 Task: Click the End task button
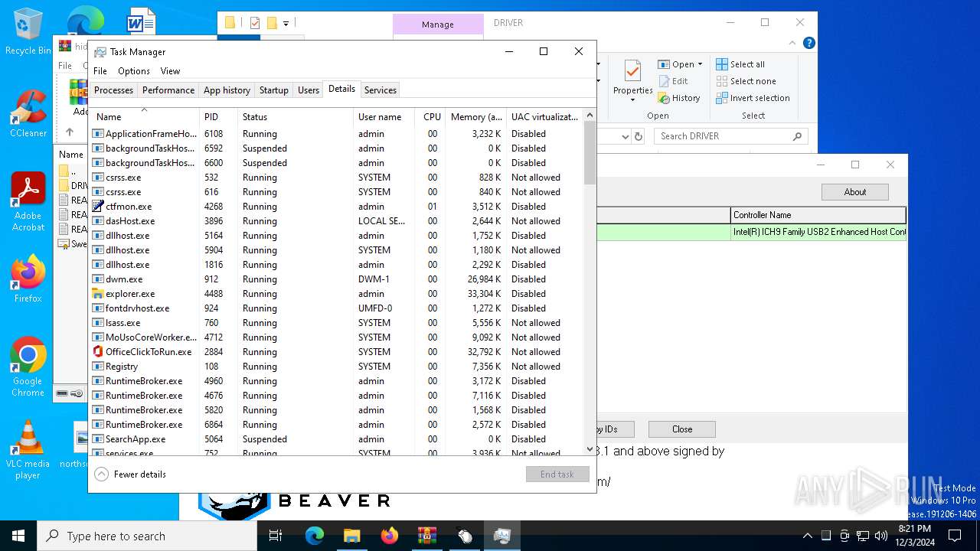coord(557,474)
